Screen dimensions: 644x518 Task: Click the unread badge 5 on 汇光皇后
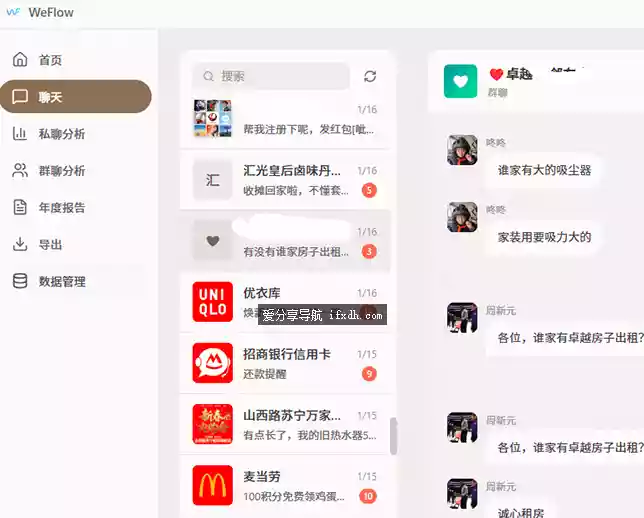point(369,190)
